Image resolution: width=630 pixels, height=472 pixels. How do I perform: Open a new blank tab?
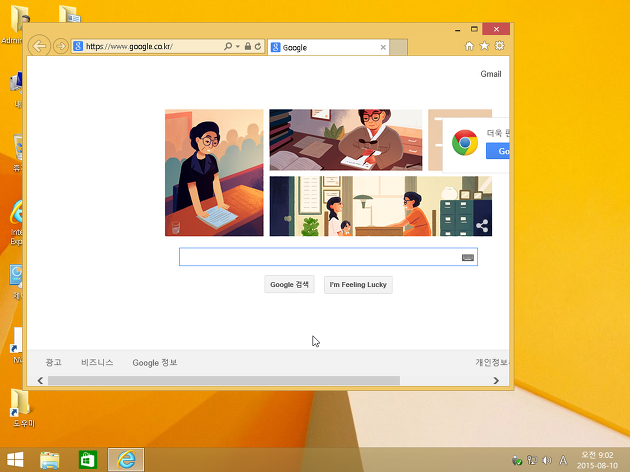(x=398, y=47)
